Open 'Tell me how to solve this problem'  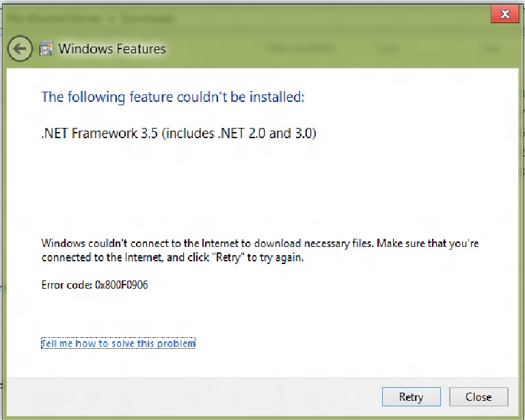pyautogui.click(x=118, y=343)
